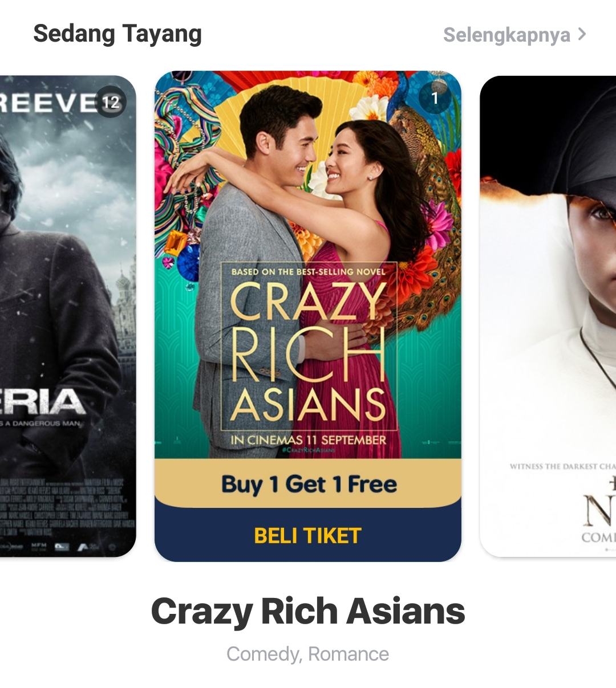Tap the Comedy, Romance genre label
Image resolution: width=616 pixels, height=688 pixels.
point(308,654)
